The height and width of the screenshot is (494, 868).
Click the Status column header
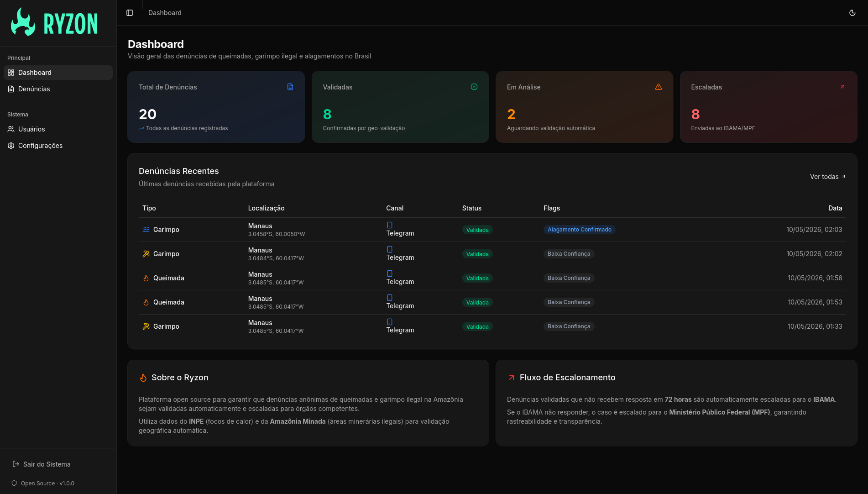471,208
